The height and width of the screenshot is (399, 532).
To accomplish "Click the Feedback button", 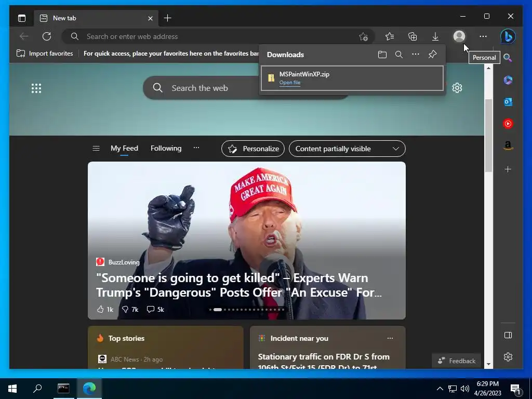I will click(456, 361).
